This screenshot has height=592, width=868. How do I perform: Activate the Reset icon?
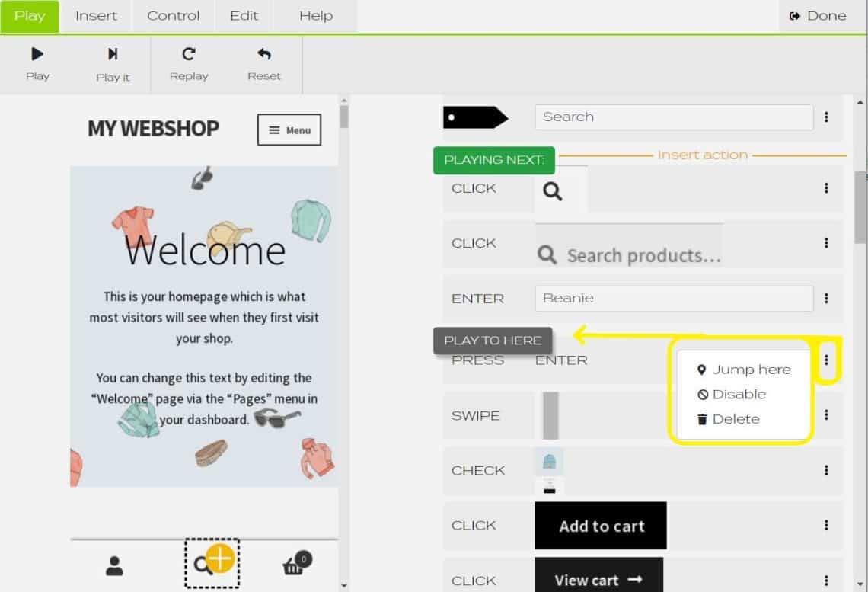[x=263, y=54]
